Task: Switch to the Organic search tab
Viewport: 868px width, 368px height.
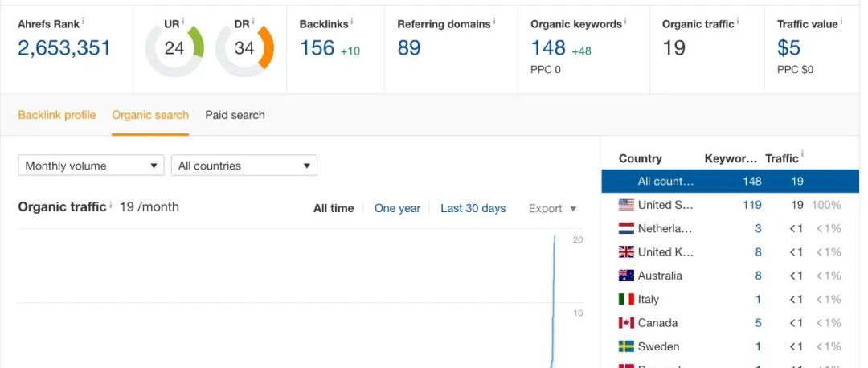Action: (x=150, y=115)
